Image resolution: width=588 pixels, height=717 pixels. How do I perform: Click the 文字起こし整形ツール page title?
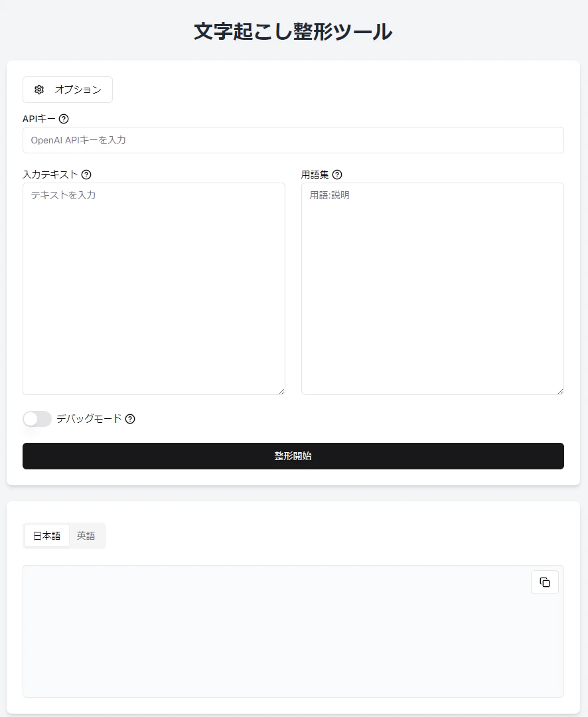point(293,32)
